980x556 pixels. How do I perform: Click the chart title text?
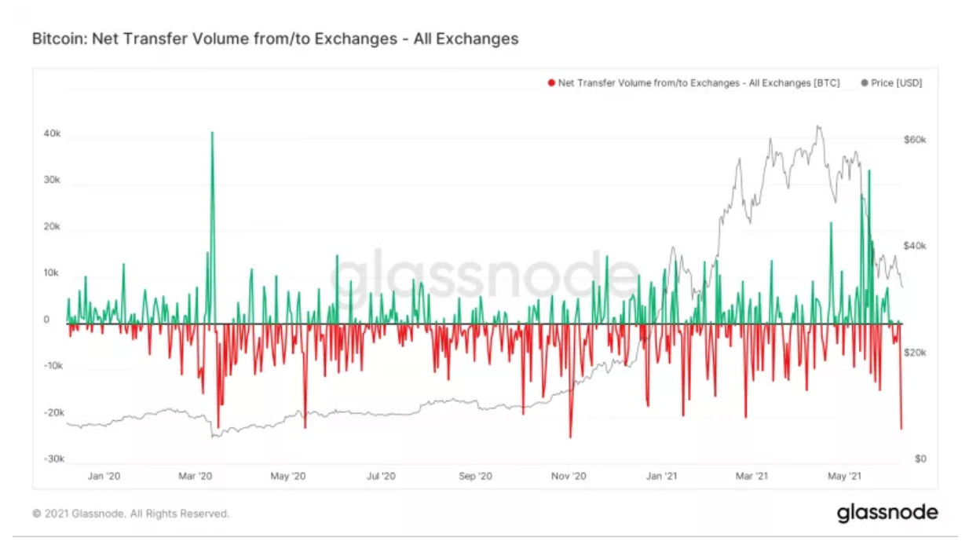(275, 38)
